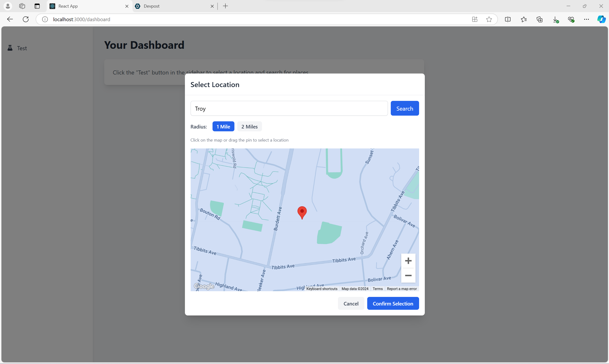Viewport: 609px width, 364px height.
Task: Click the location search field containing Troy
Action: (x=289, y=108)
